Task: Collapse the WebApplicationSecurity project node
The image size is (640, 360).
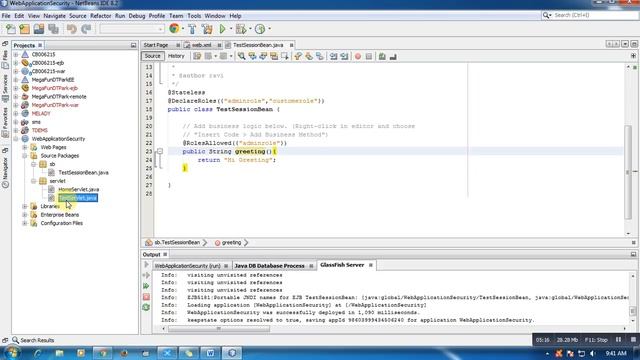Action: click(16, 139)
